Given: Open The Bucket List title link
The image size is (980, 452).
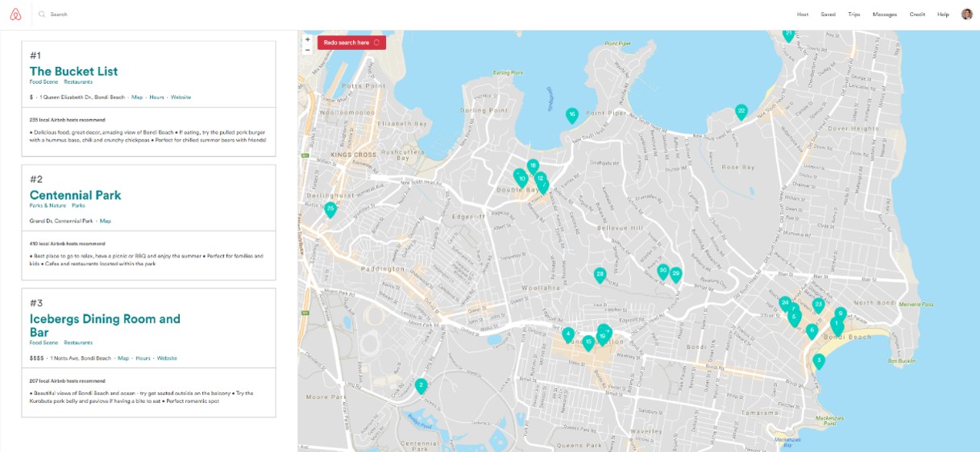Looking at the screenshot, I should pos(73,71).
